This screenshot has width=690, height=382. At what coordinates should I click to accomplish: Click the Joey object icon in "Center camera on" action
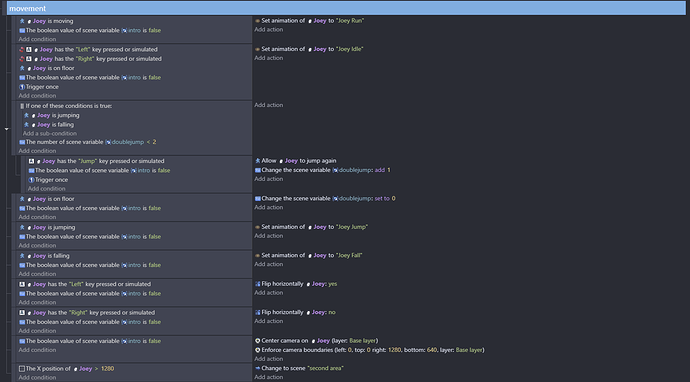[x=313, y=341]
